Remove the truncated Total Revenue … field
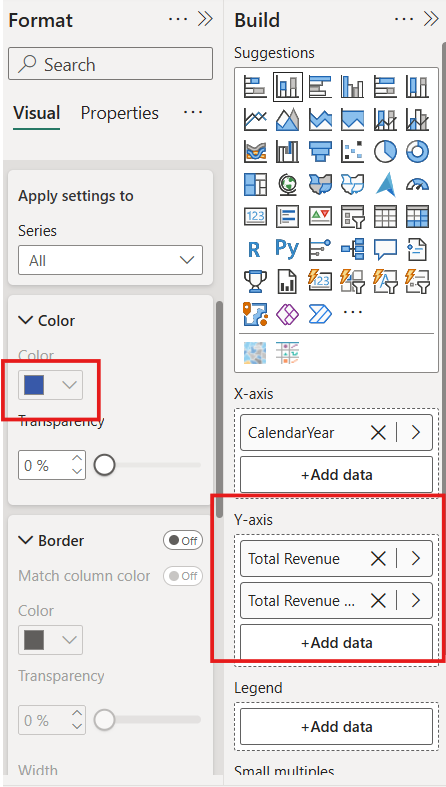 click(x=378, y=601)
